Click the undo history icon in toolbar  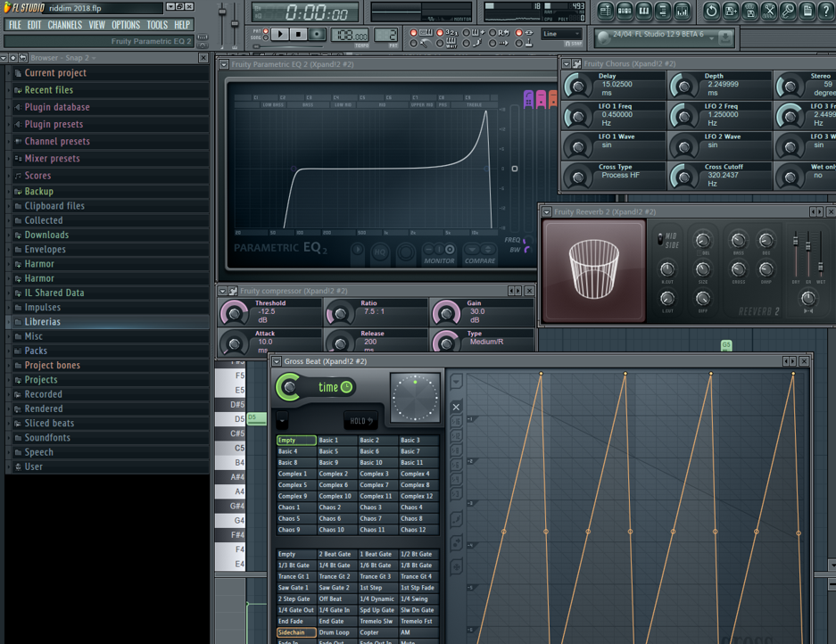pyautogui.click(x=711, y=10)
